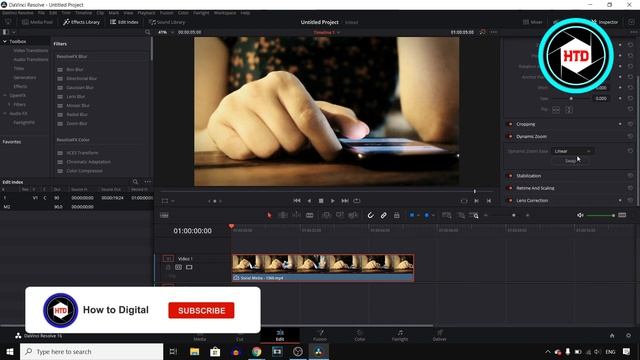The image size is (640, 360).
Task: Open Timeline View Options icon
Action: (x=164, y=215)
